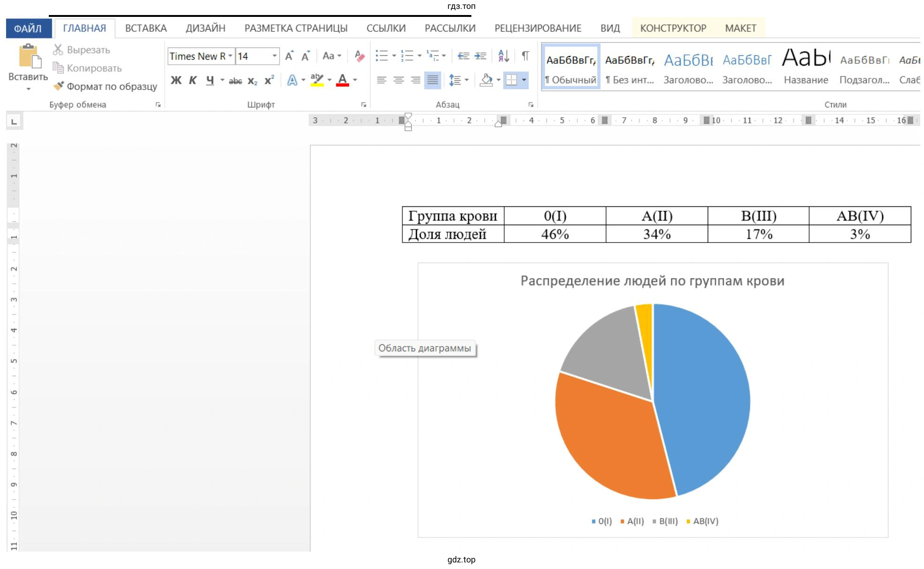Apply strikethrough formatting

pos(235,81)
